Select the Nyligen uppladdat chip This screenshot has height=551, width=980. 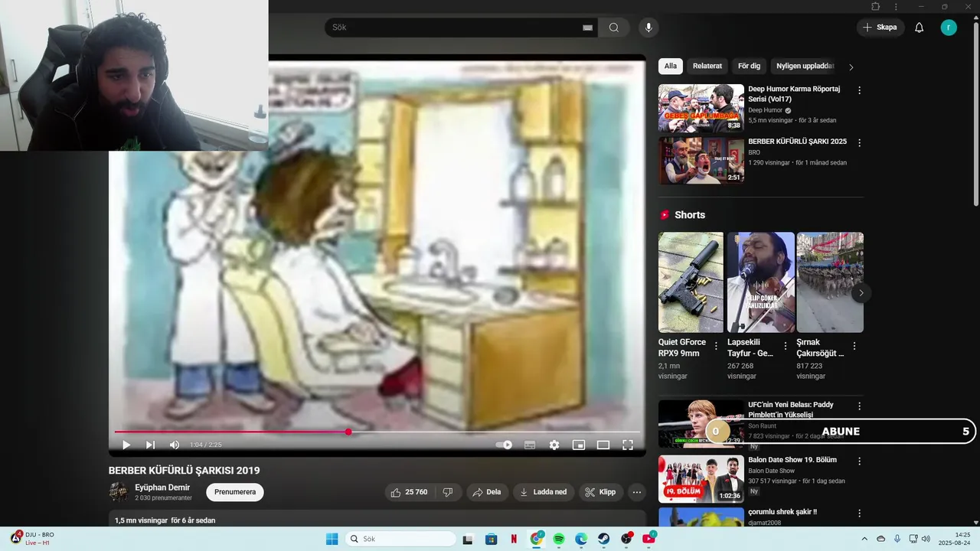pos(805,66)
